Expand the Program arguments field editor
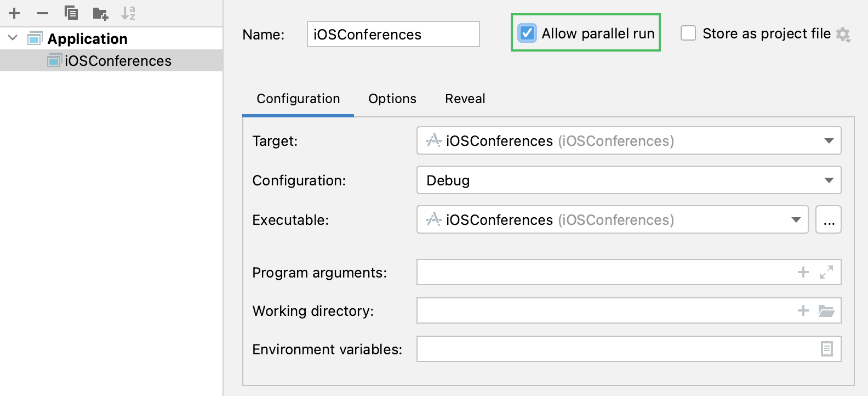Screen dimensions: 868x396 tap(826, 272)
